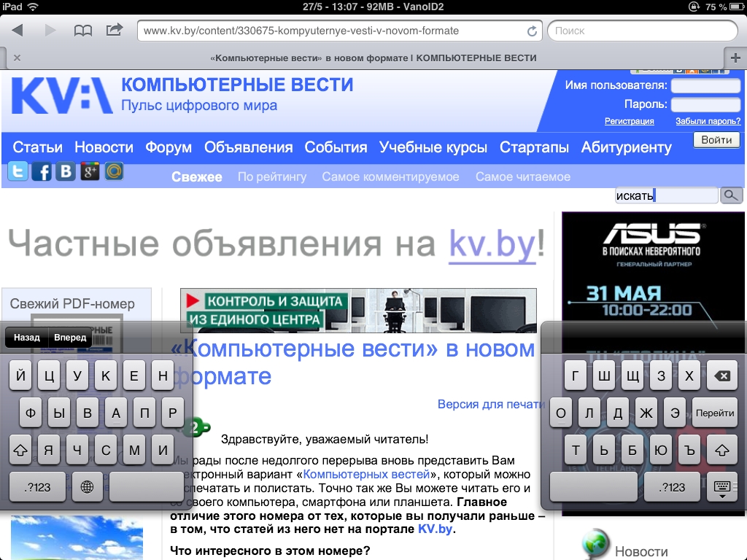This screenshot has width=747, height=560.
Task: Open the VKontakte social icon
Action: (x=66, y=171)
